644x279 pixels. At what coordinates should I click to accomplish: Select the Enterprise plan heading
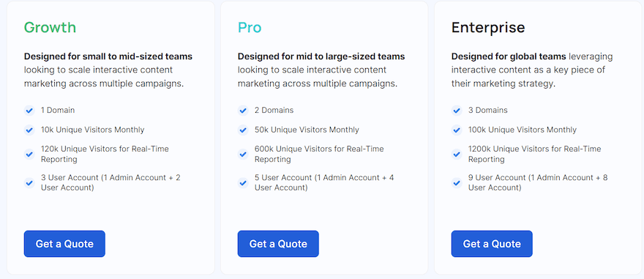click(488, 28)
